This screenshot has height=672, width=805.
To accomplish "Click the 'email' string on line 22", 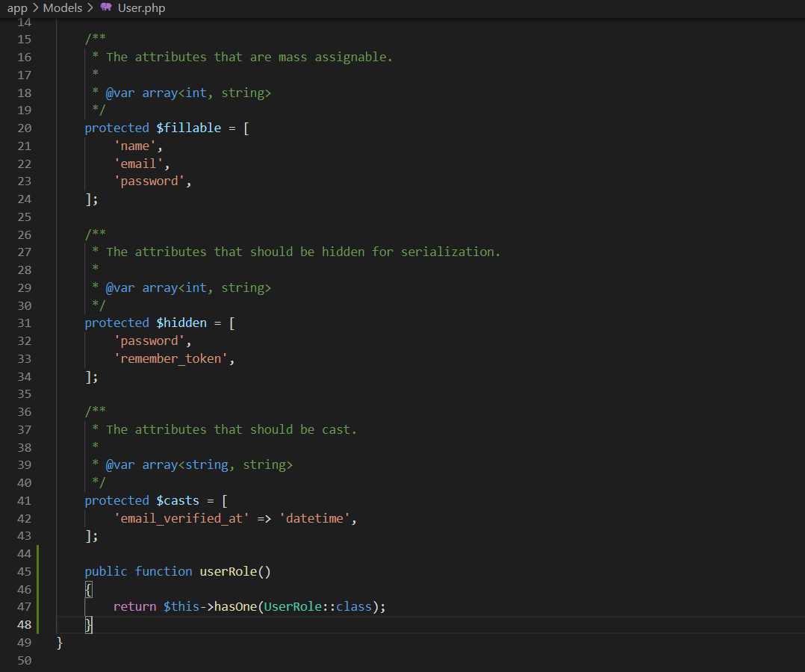I will point(138,164).
